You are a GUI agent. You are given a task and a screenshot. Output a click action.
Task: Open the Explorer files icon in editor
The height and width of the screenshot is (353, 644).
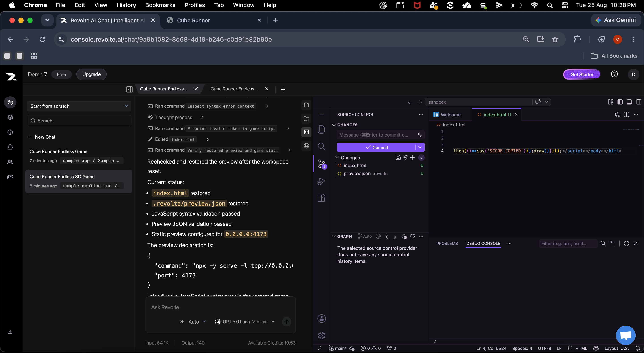pyautogui.click(x=322, y=129)
